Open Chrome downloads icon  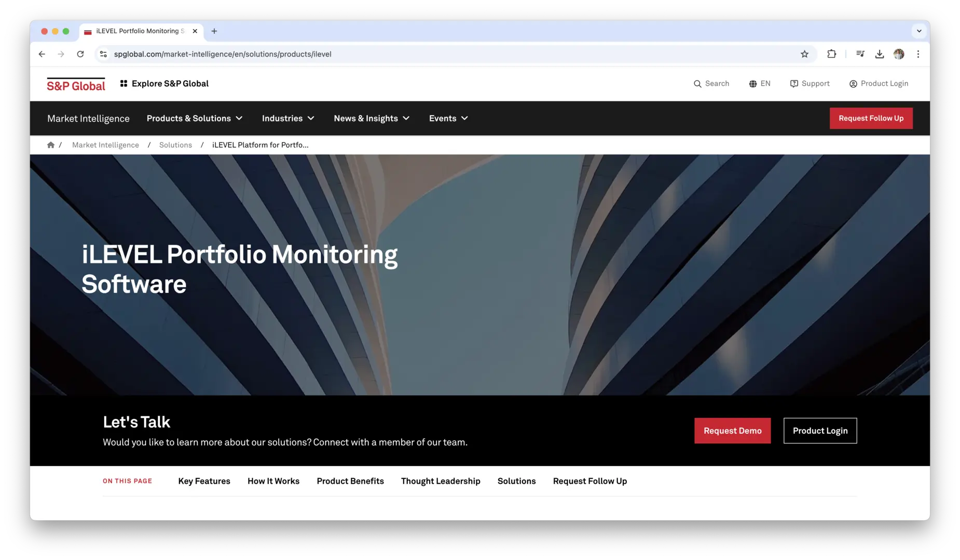tap(880, 54)
